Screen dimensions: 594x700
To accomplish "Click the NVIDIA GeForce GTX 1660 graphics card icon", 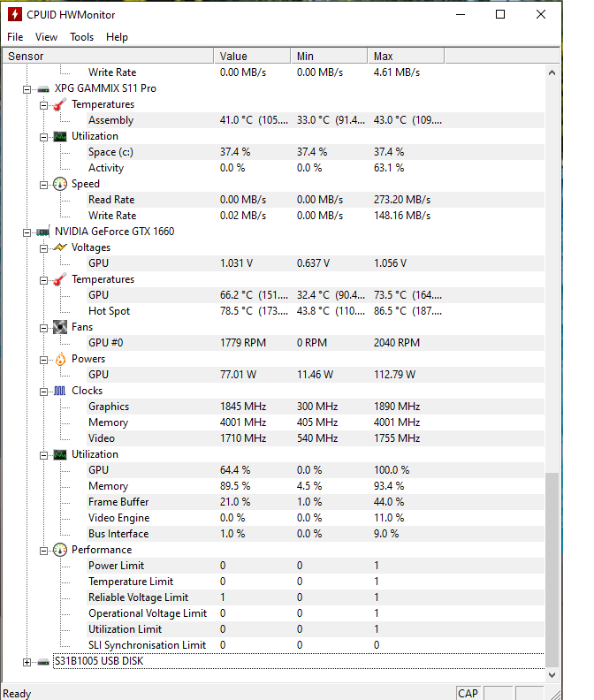I will [x=43, y=232].
